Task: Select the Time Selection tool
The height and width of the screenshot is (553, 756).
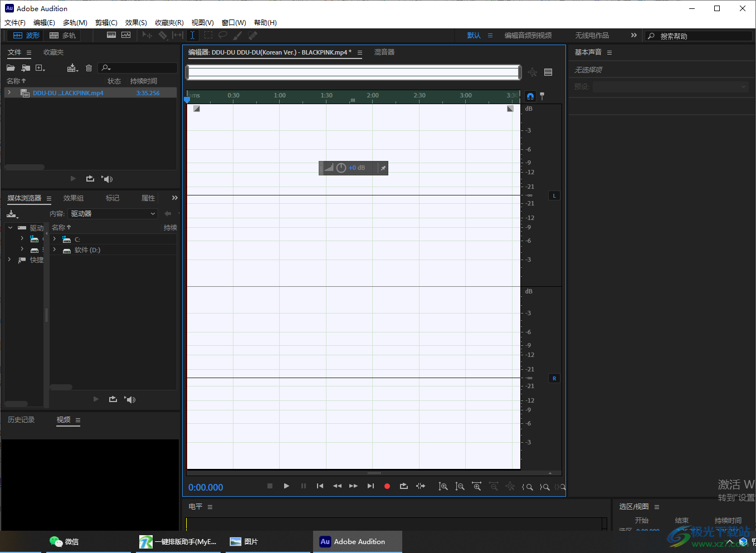Action: coord(192,35)
